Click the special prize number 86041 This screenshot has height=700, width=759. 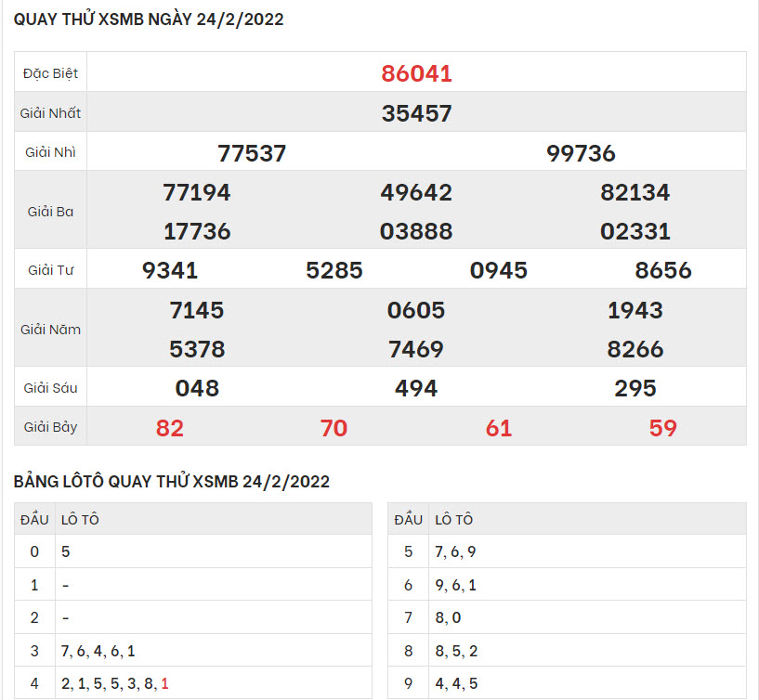(416, 73)
